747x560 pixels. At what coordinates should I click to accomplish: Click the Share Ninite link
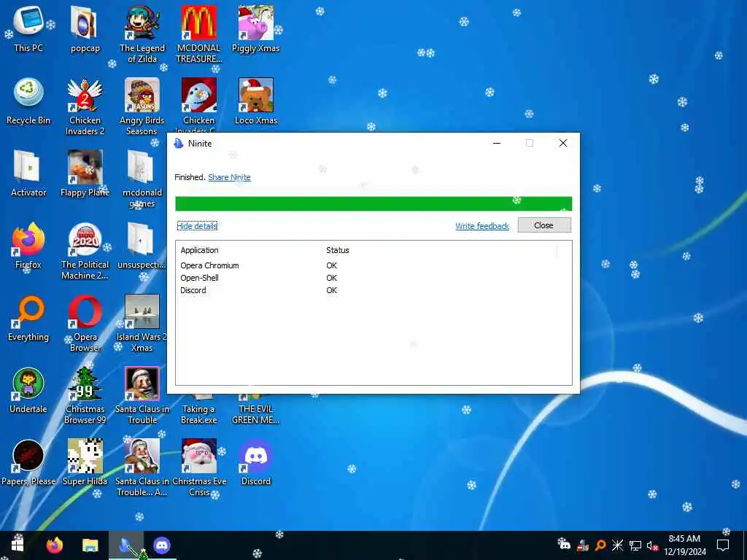pos(229,177)
